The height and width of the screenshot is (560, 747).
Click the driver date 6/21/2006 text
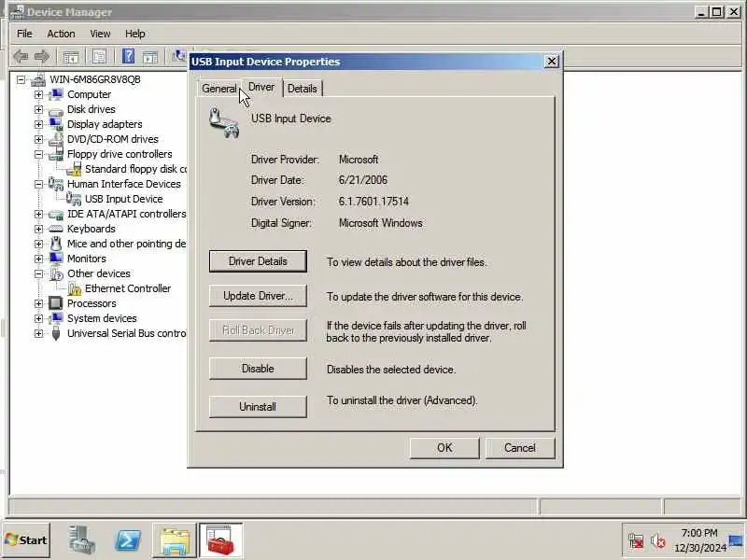(363, 180)
